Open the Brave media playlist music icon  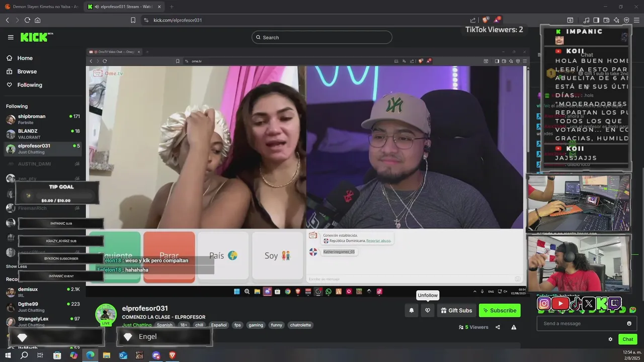(x=586, y=20)
